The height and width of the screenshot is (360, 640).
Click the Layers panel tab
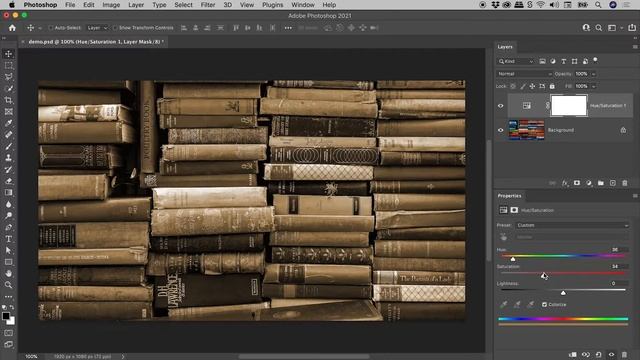pos(505,47)
